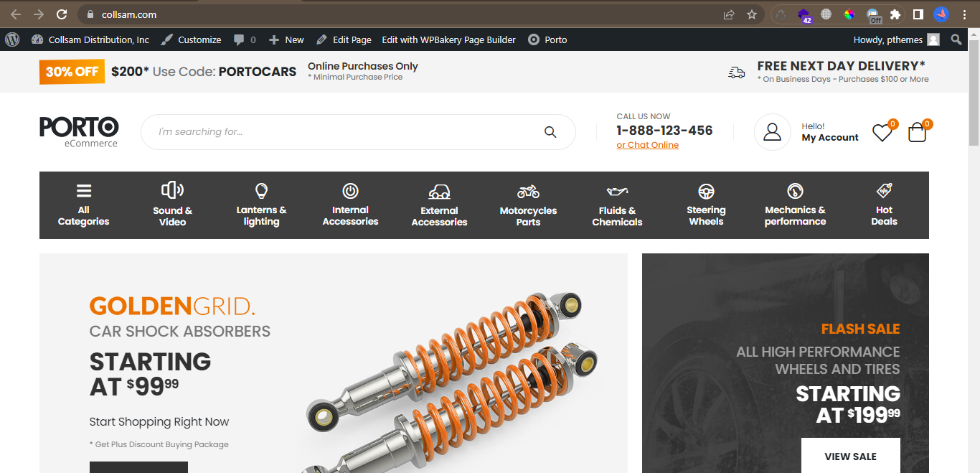Image resolution: width=980 pixels, height=473 pixels.
Task: Click phone number 1-888-123-456
Action: pos(664,131)
